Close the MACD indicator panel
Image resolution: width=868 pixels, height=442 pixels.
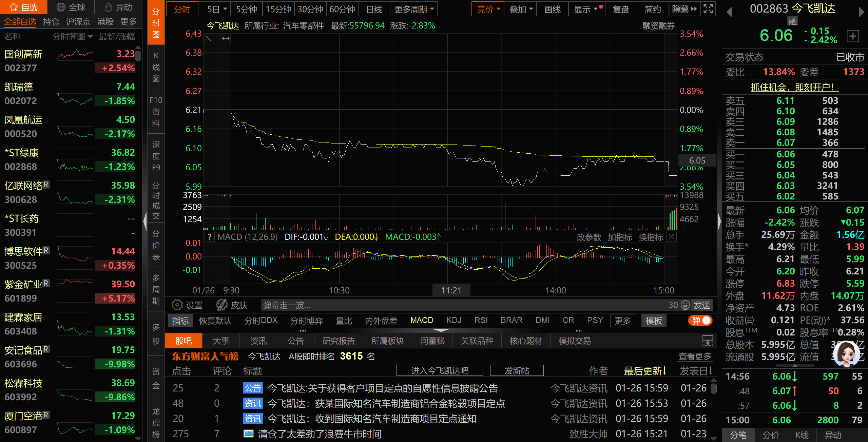coord(671,237)
